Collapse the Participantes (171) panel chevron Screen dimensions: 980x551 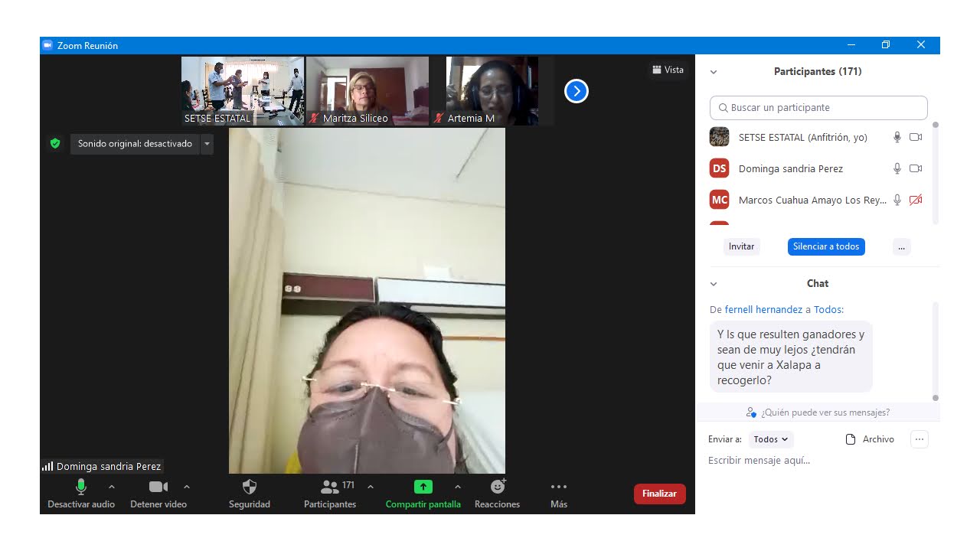click(x=714, y=72)
